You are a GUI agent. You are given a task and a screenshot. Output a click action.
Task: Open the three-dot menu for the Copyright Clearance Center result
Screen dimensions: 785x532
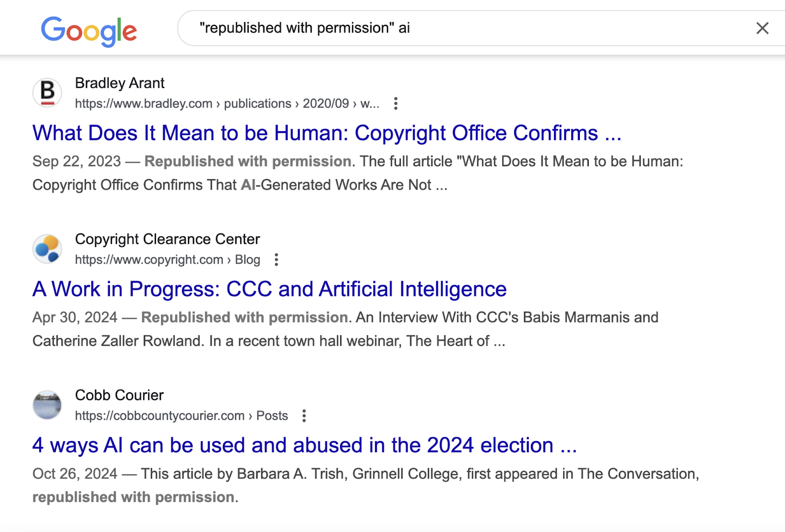point(276,260)
